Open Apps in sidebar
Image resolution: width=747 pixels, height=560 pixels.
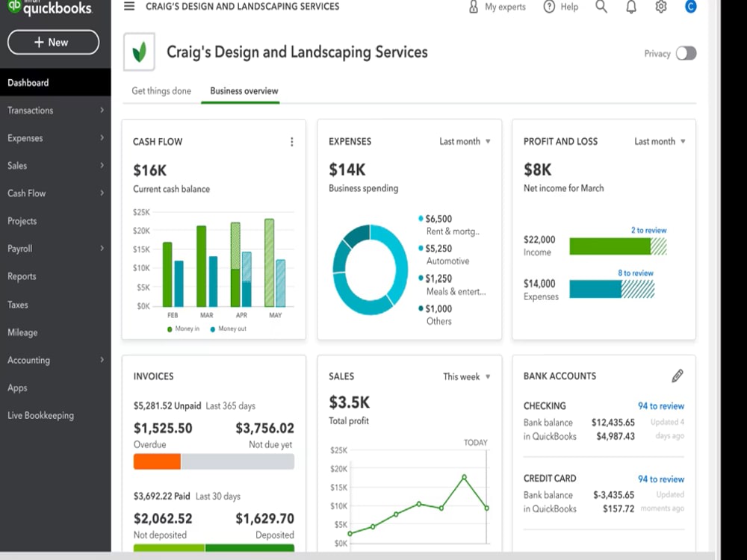[x=55, y=388]
